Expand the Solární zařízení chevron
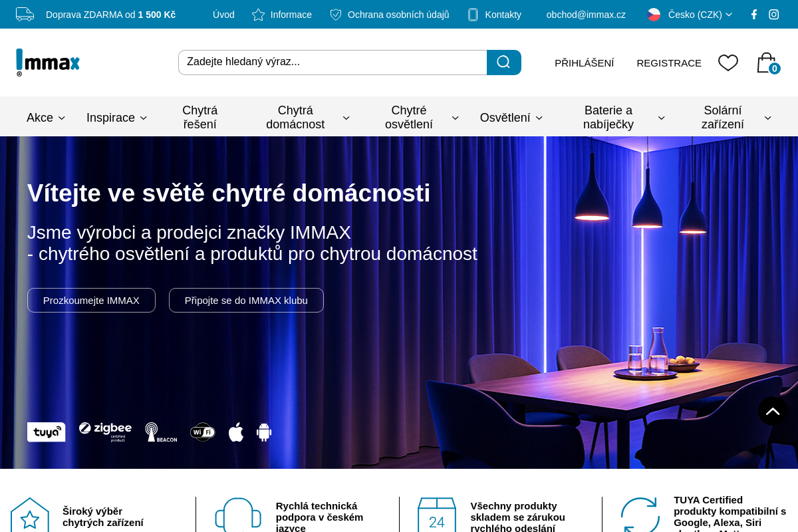 767,118
